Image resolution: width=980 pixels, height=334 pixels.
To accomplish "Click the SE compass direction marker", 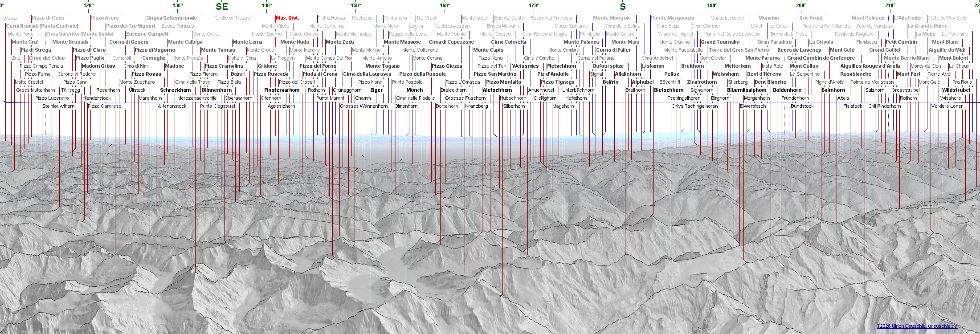I will pos(222,6).
